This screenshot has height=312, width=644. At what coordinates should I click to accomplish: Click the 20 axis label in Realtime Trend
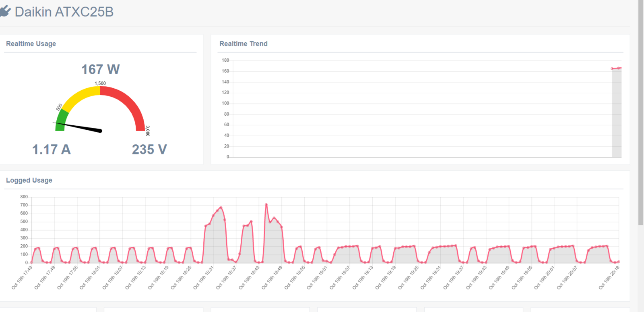click(x=227, y=146)
